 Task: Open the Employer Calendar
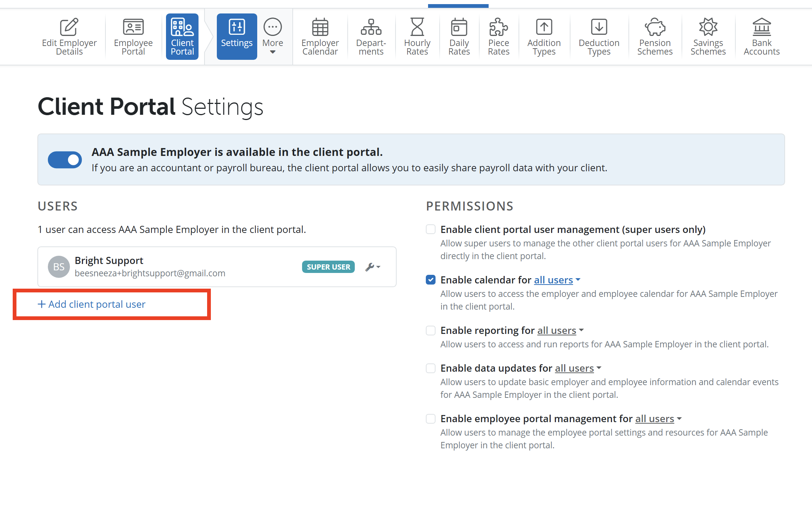pyautogui.click(x=320, y=37)
